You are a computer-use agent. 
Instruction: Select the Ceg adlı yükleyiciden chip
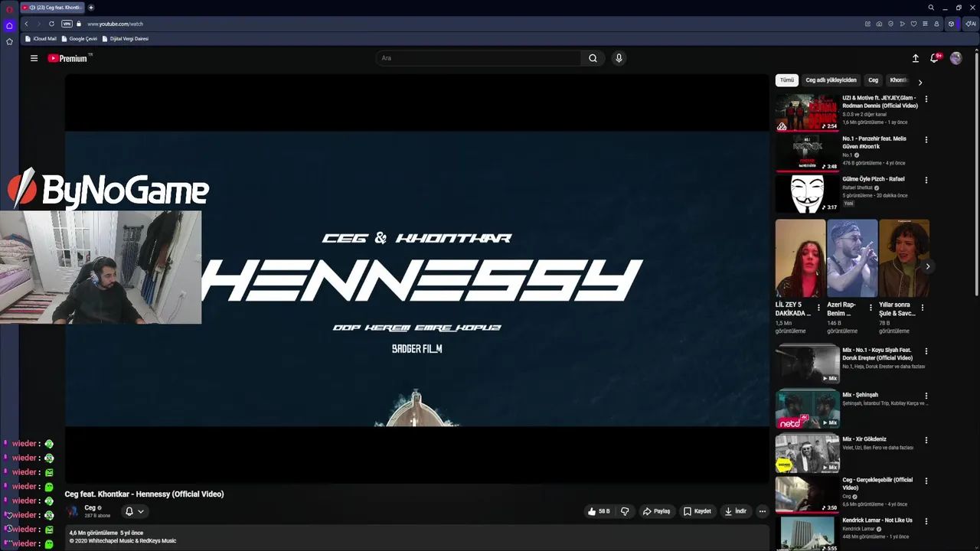[x=831, y=80]
